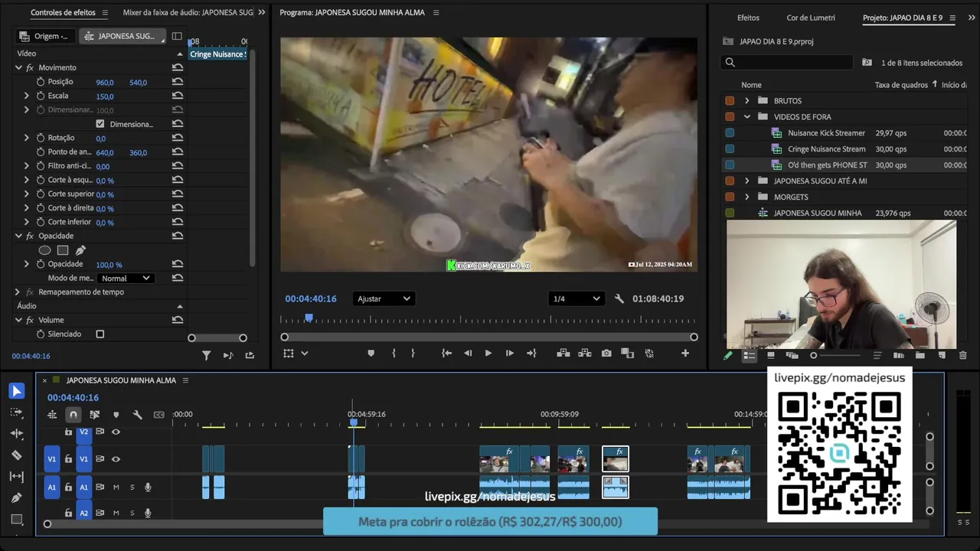Select the Ripple Edit tool
Viewport: 980px width, 551px height.
(16, 433)
